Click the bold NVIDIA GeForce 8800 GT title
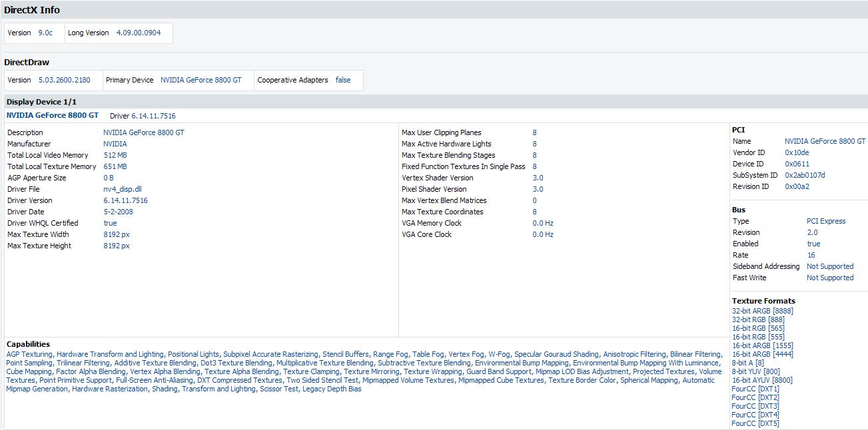The width and height of the screenshot is (868, 430). click(x=53, y=115)
